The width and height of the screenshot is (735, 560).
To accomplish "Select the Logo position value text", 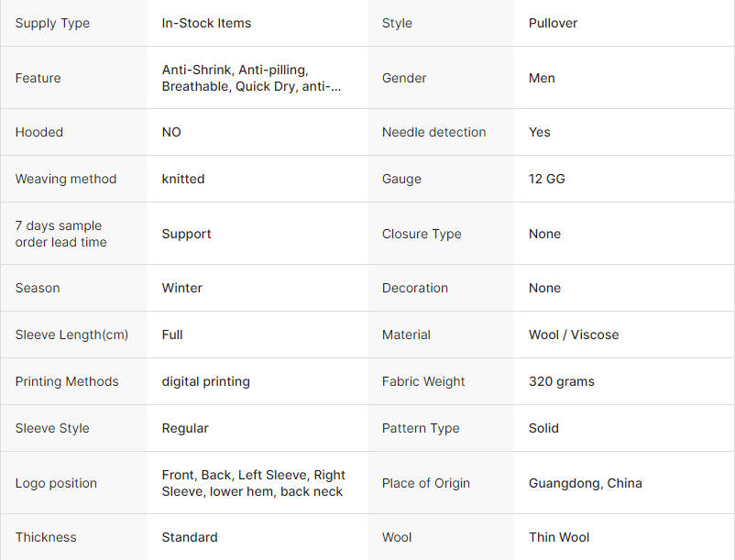I will pyautogui.click(x=253, y=483).
